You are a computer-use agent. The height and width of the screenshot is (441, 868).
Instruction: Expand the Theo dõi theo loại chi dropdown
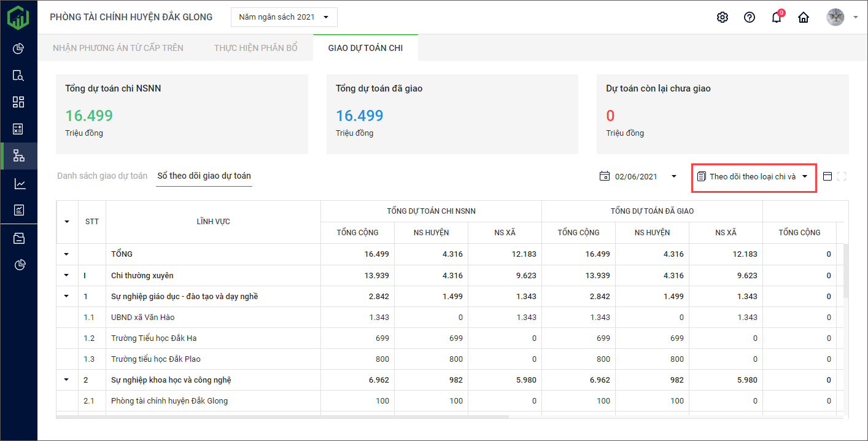pyautogui.click(x=753, y=176)
